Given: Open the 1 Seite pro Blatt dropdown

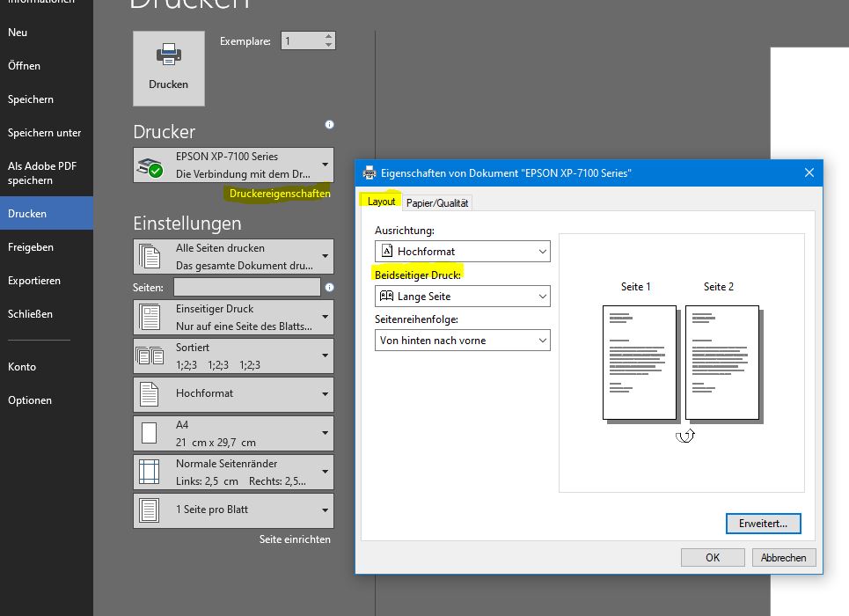Looking at the screenshot, I should pyautogui.click(x=233, y=510).
